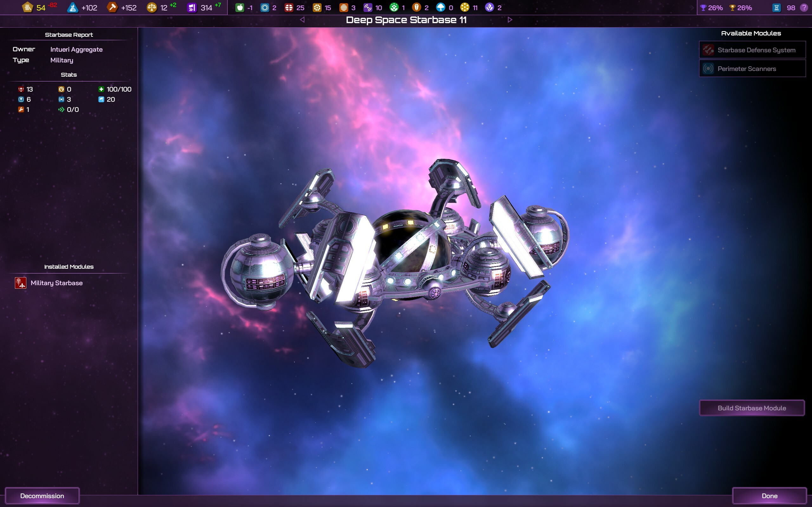The image size is (812, 507).
Task: Click the purple trophy victory percentage
Action: pos(711,7)
